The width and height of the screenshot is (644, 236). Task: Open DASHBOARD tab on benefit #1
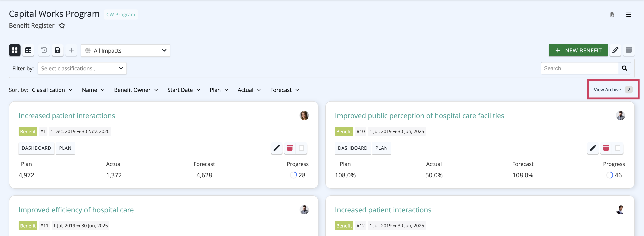click(x=37, y=148)
